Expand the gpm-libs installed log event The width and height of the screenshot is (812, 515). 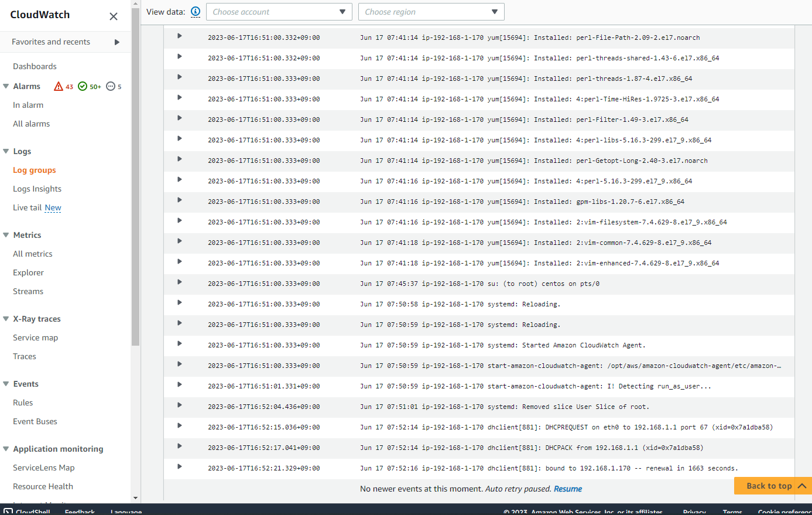click(x=180, y=200)
